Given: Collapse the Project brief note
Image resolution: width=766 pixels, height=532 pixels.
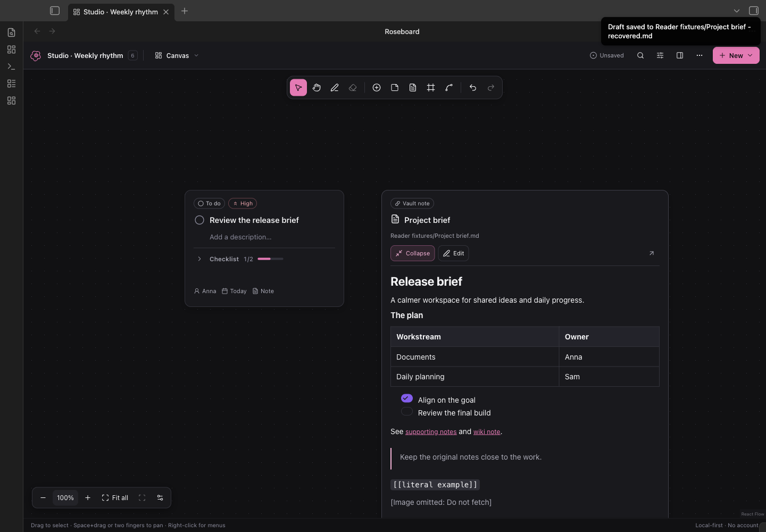Looking at the screenshot, I should tap(413, 253).
